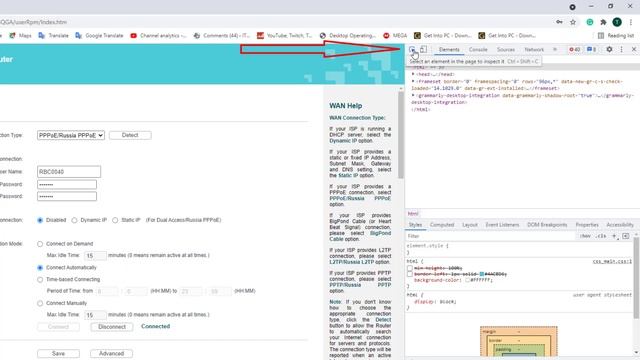The height and width of the screenshot is (360, 640).
Task: Select the Static IP radio button
Action: [115, 220]
